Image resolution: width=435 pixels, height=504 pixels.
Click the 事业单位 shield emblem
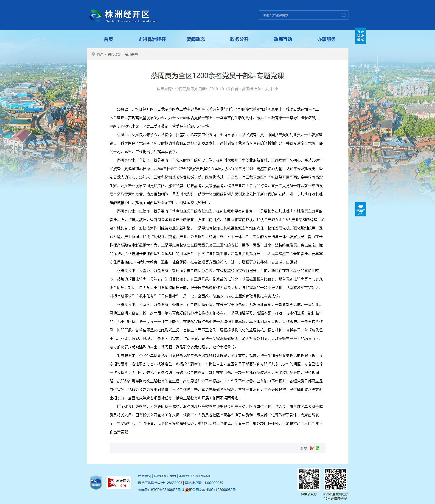[x=96, y=483]
